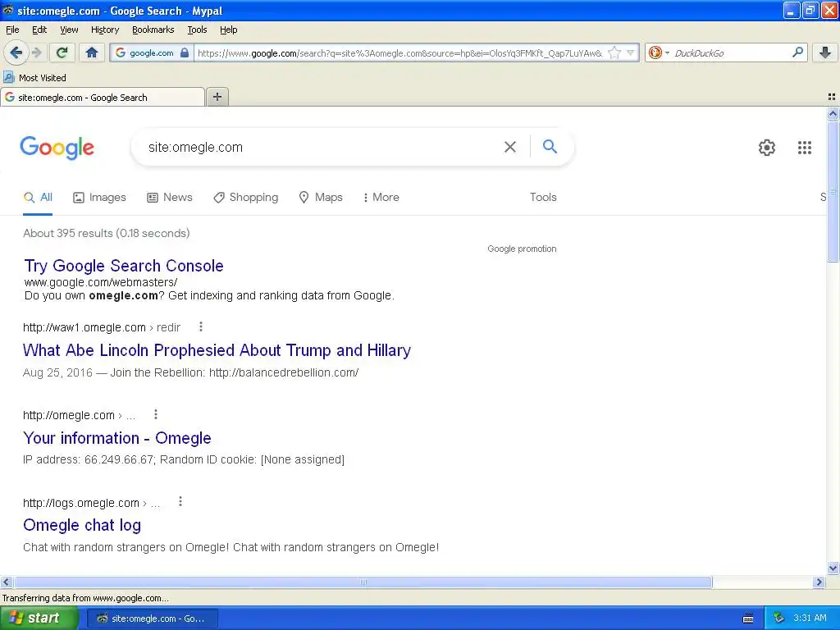Open Google search Tools filter
Image resolution: width=840 pixels, height=630 pixels.
543,197
